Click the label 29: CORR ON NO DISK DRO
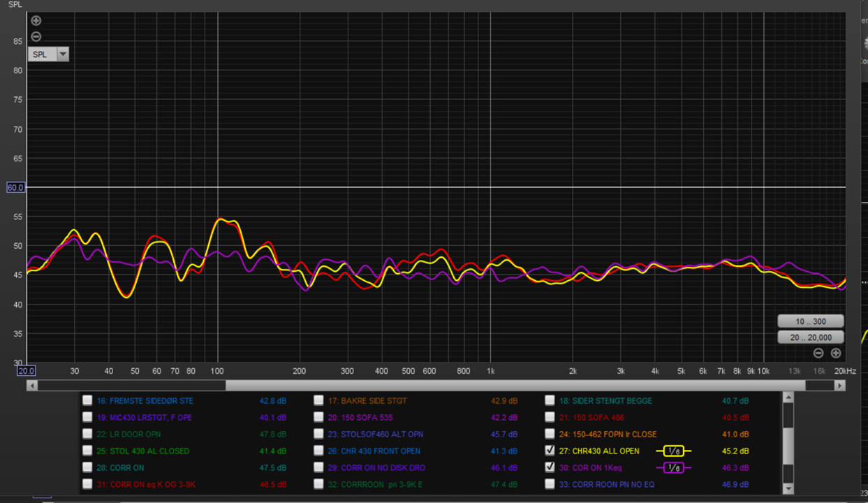Viewport: 868px width, 503px height. coord(376,468)
